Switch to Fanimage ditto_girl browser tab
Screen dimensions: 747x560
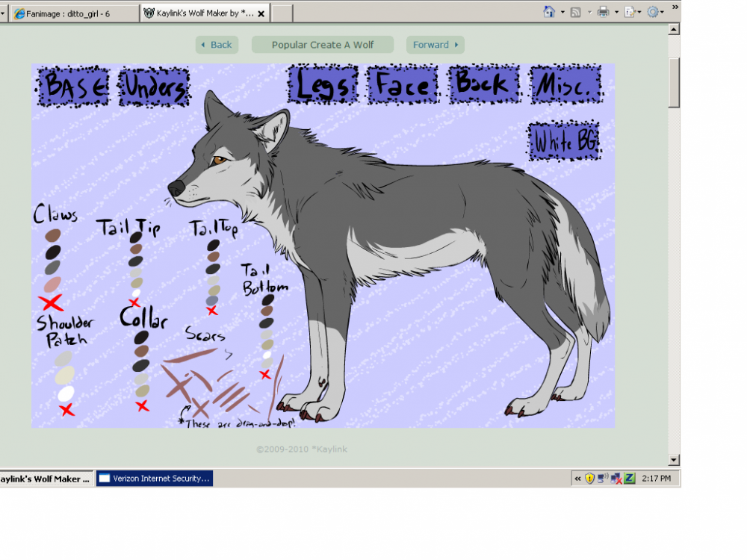point(74,13)
